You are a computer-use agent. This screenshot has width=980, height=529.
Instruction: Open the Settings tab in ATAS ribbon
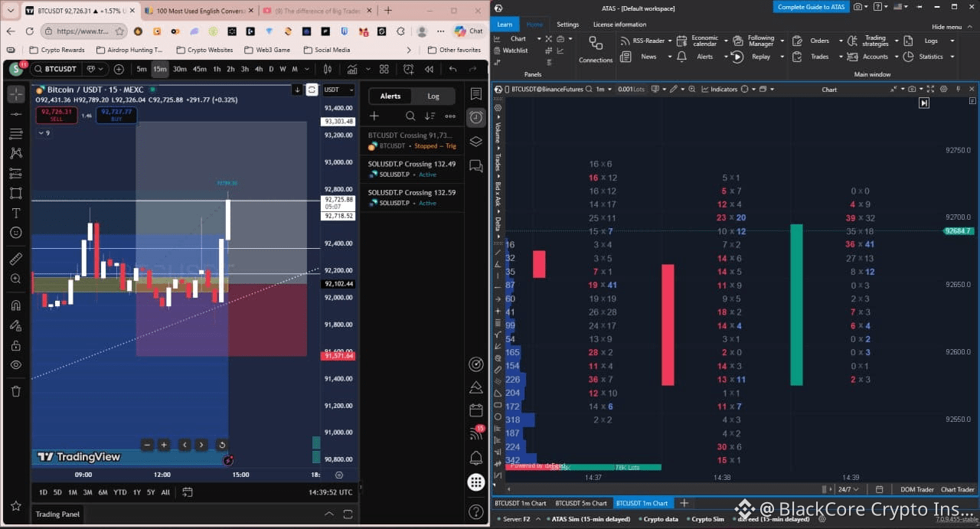567,24
